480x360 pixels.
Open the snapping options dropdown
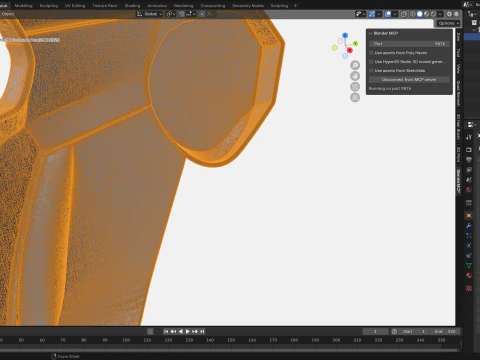pos(191,14)
